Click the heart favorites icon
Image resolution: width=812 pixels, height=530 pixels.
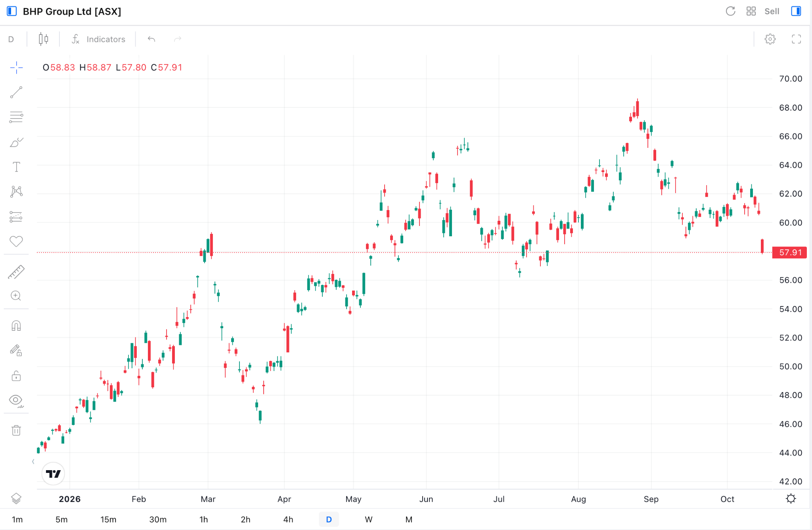tap(16, 241)
